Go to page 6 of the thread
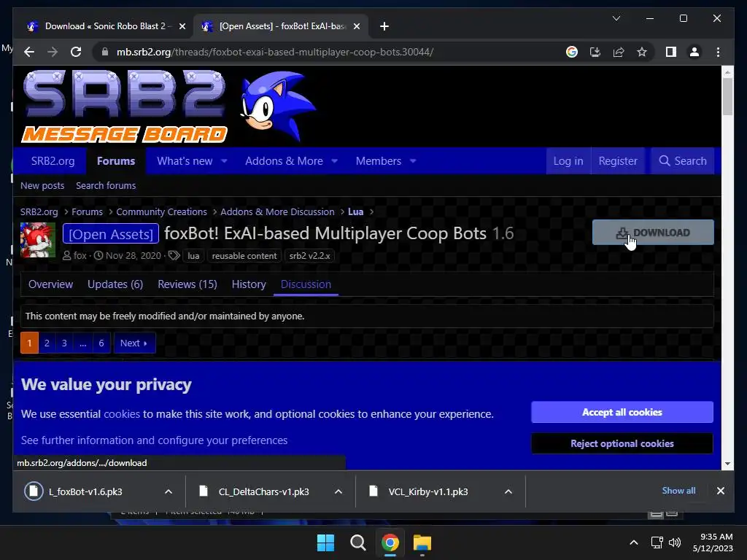Screen dimensions: 747x560 click(x=101, y=343)
